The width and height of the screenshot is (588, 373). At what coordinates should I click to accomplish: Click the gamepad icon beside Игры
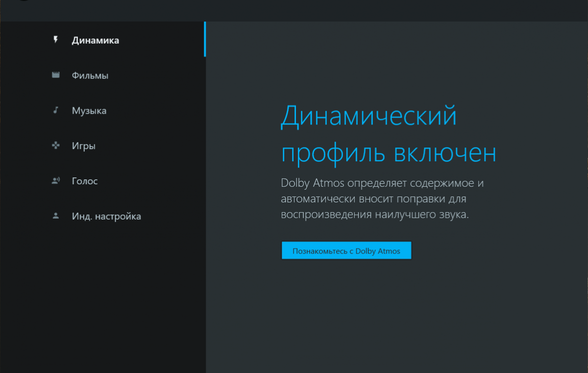tap(55, 146)
